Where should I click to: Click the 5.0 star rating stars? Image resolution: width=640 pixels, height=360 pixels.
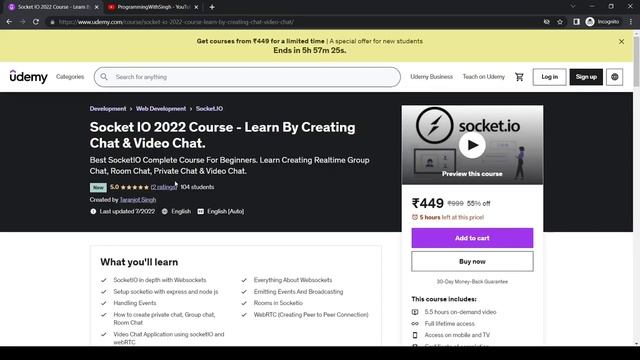click(x=135, y=187)
